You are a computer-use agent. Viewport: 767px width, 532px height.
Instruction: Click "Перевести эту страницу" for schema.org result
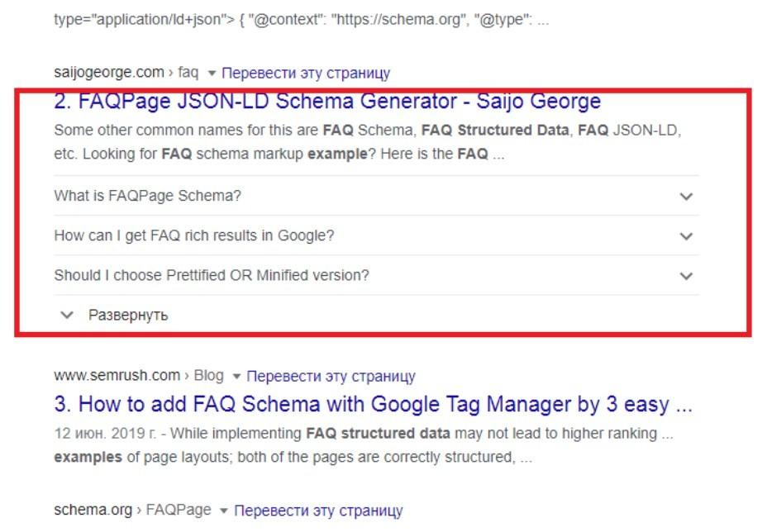[x=318, y=511]
